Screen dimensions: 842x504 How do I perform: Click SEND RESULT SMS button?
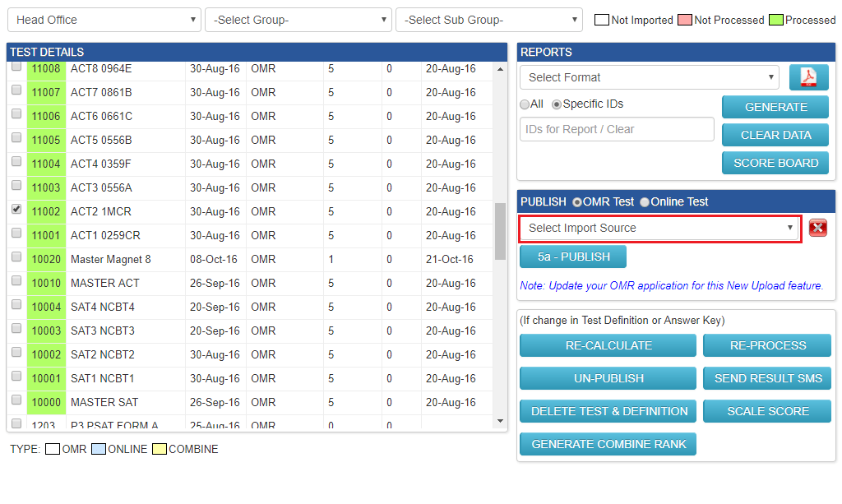pos(767,378)
